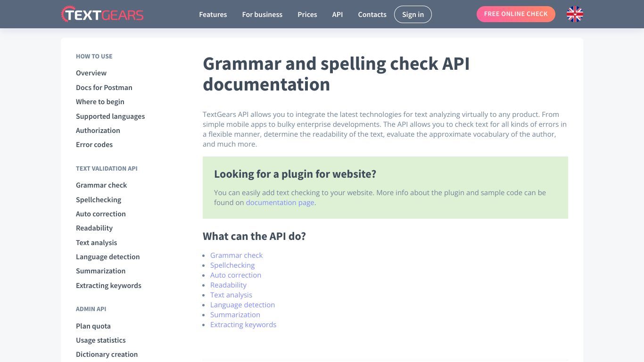The width and height of the screenshot is (644, 362).
Task: Click Summarization in the API list
Action: (235, 315)
